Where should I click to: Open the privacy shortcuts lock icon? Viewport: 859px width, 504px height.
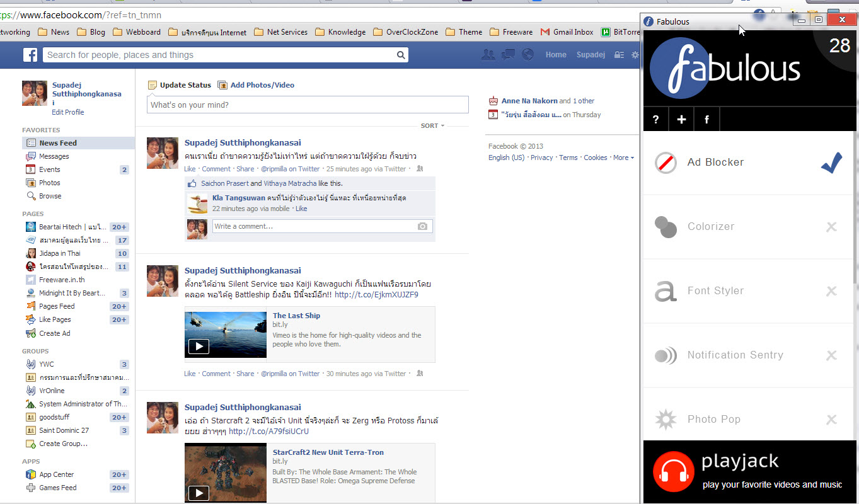619,55
